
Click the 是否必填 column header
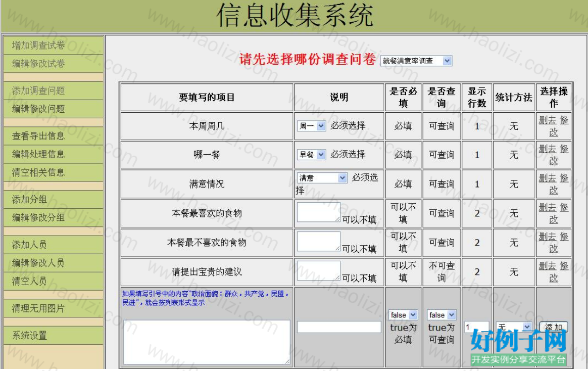point(403,98)
